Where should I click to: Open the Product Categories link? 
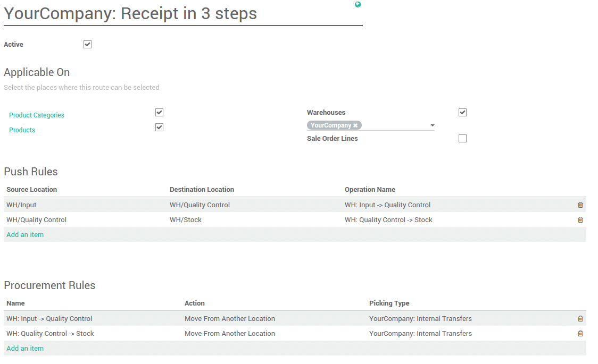[x=37, y=115]
